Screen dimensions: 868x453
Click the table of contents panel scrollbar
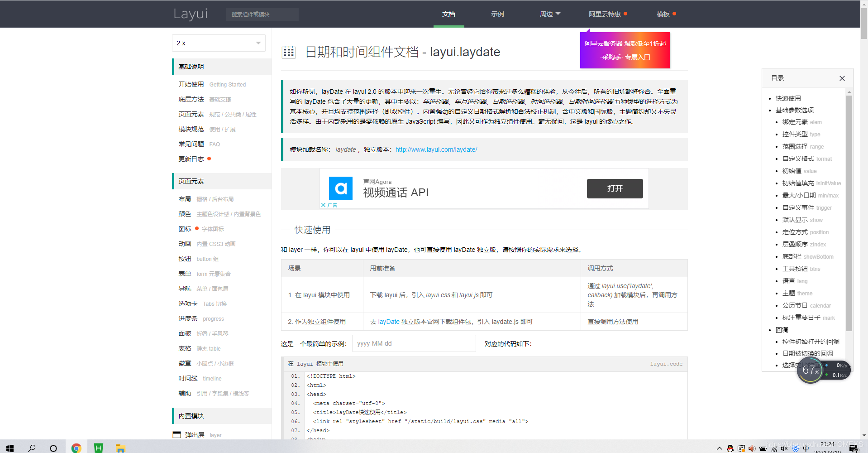pos(849,213)
